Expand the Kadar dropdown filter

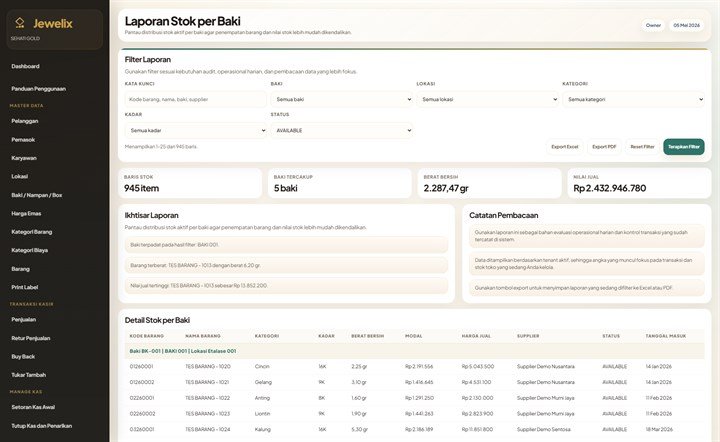(x=195, y=130)
